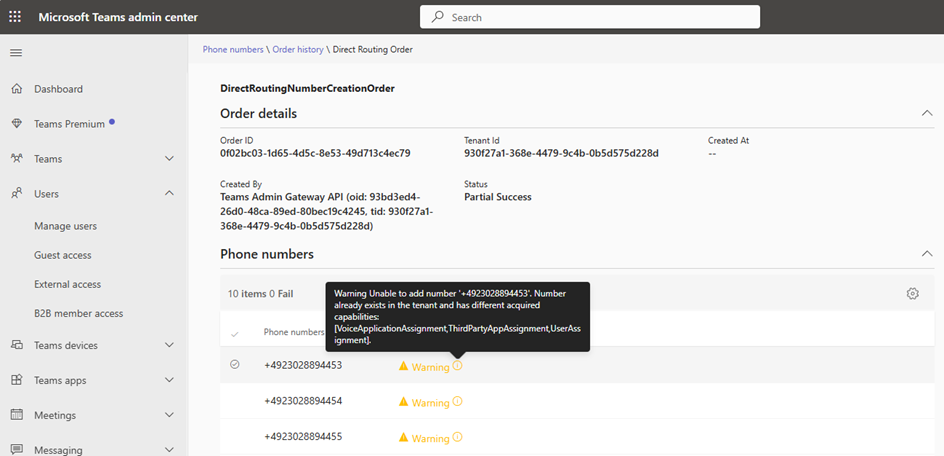Click the Teams Premium diamond icon
The height and width of the screenshot is (456, 944).
coord(17,124)
